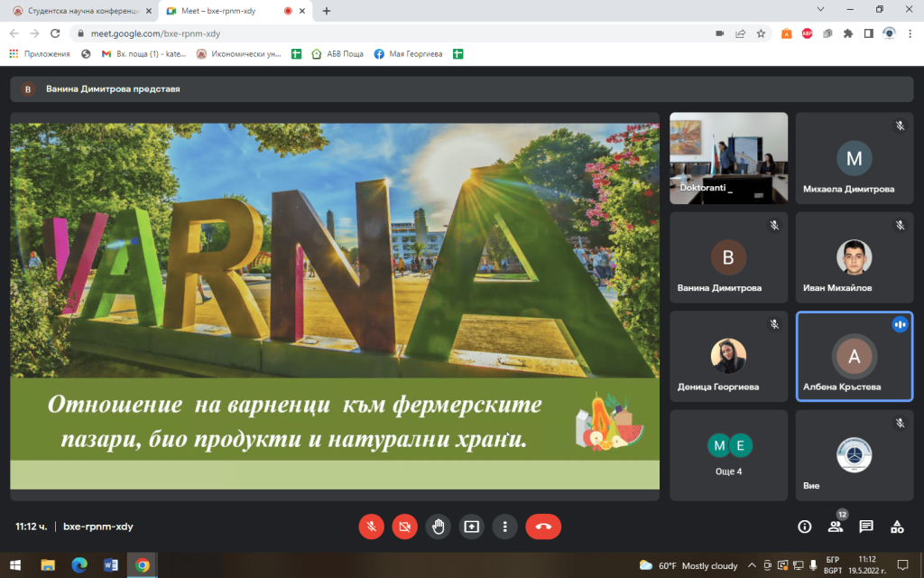Open Windows notification center
This screenshot has height=578, width=924.
pos(902,565)
